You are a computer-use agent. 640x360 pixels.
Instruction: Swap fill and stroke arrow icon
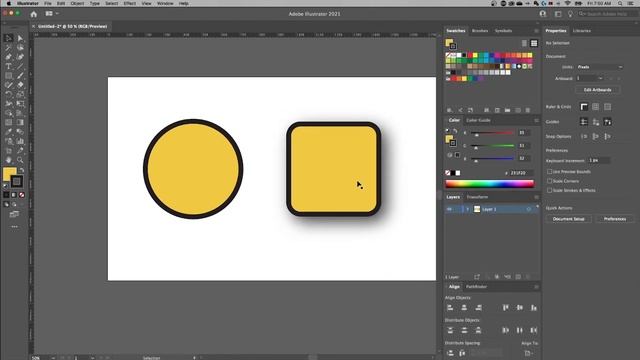pos(22,170)
